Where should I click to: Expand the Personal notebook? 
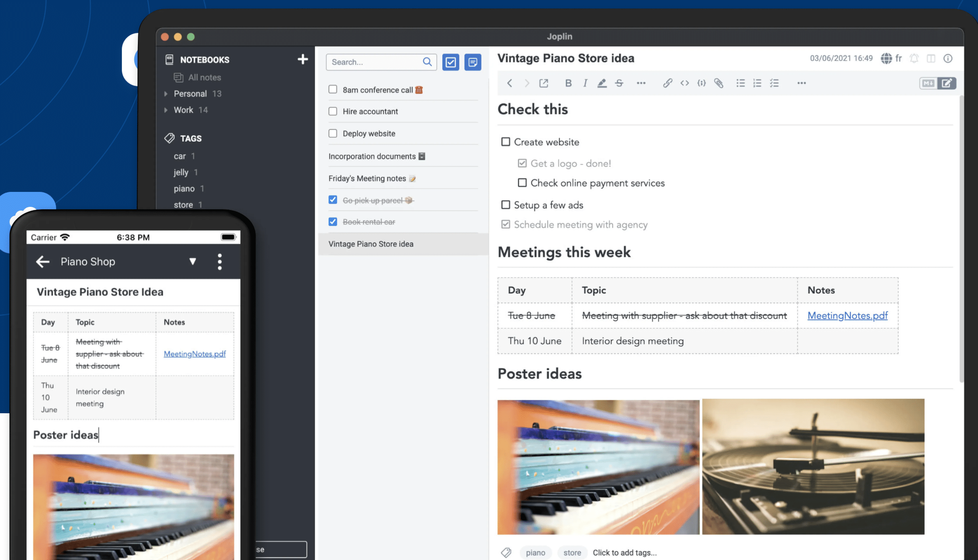pyautogui.click(x=166, y=94)
